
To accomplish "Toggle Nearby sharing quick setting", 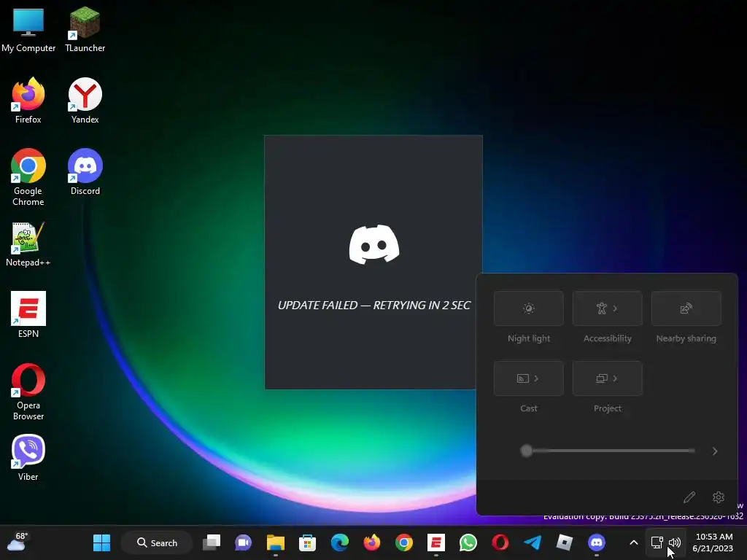I will point(686,308).
